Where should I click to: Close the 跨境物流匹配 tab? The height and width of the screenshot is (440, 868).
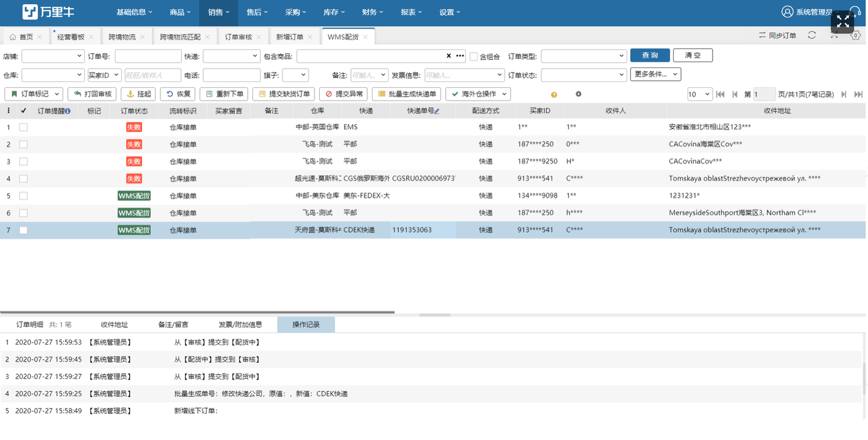click(207, 37)
